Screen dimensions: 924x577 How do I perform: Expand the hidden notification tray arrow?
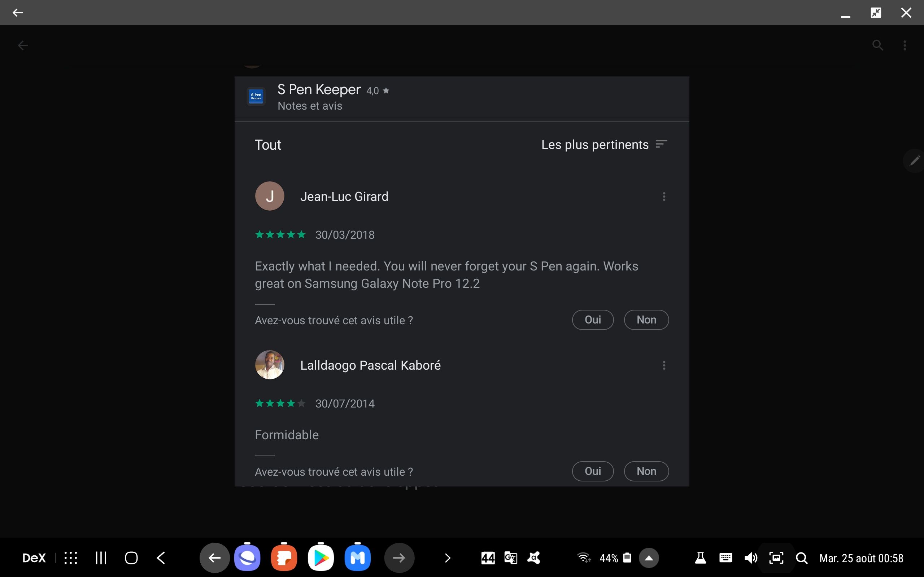649,558
